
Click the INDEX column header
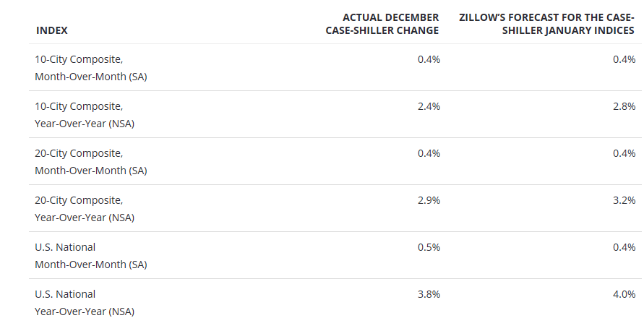[51, 30]
